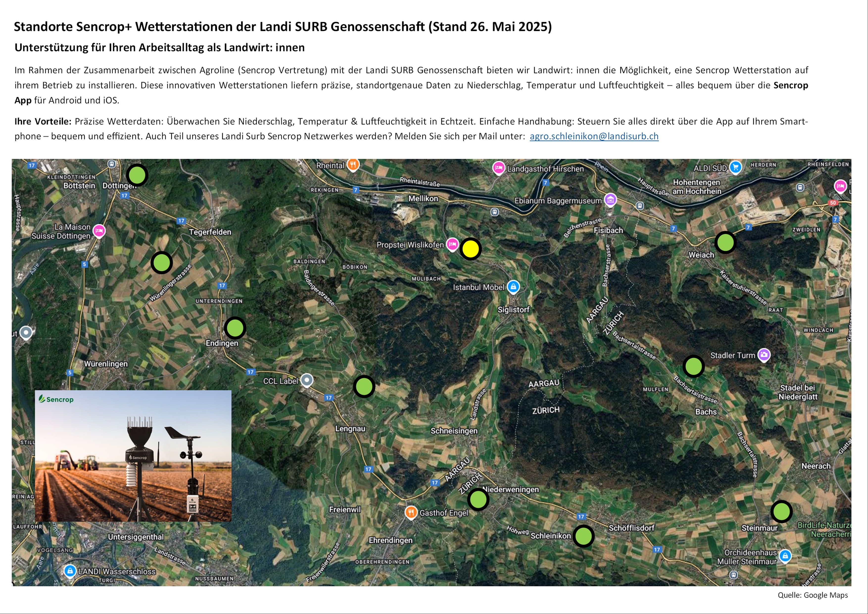Screen dimensions: 868x614
Task: Click the green station marker at Niederweningen
Action: click(478, 500)
